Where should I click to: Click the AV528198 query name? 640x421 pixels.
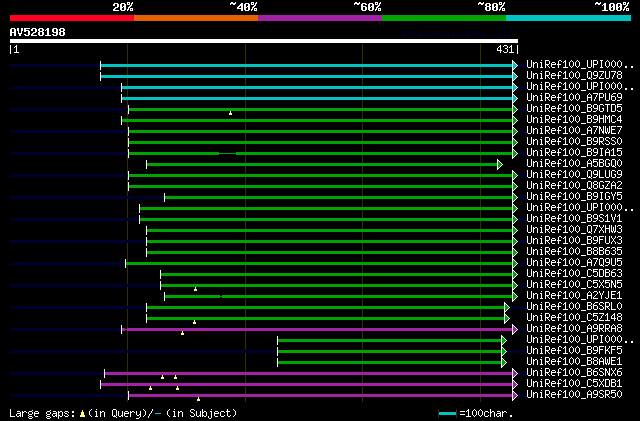[x=38, y=32]
